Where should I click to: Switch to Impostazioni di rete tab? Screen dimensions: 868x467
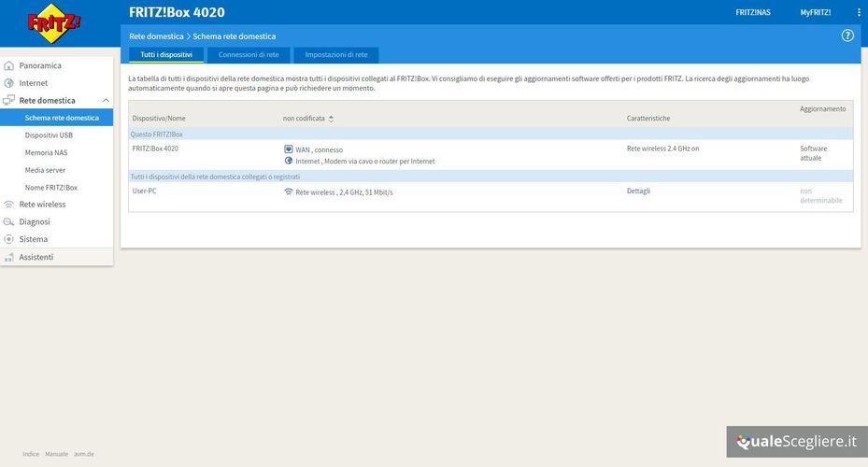pos(335,55)
